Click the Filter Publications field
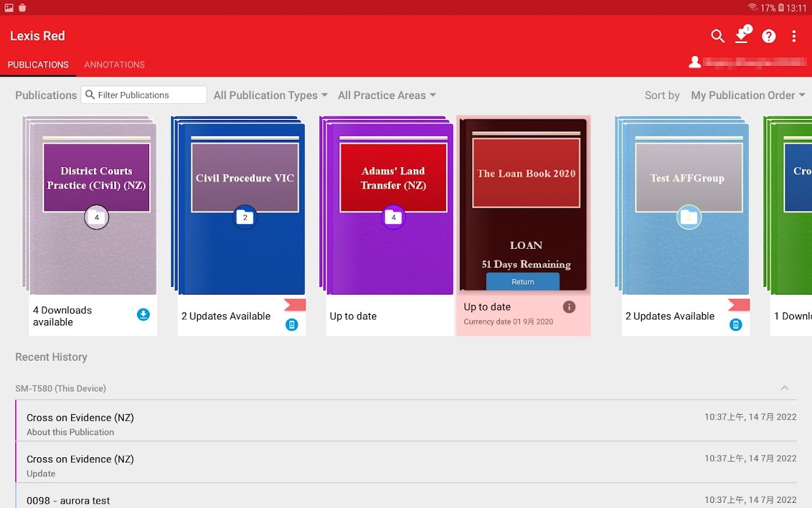Screen dimensions: 812x508 pos(144,95)
